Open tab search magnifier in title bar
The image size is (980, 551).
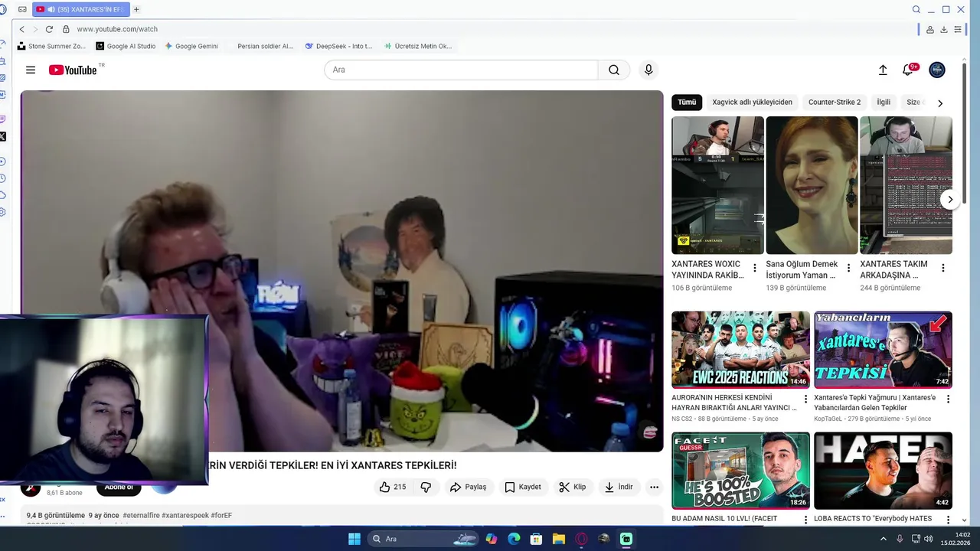tap(916, 9)
